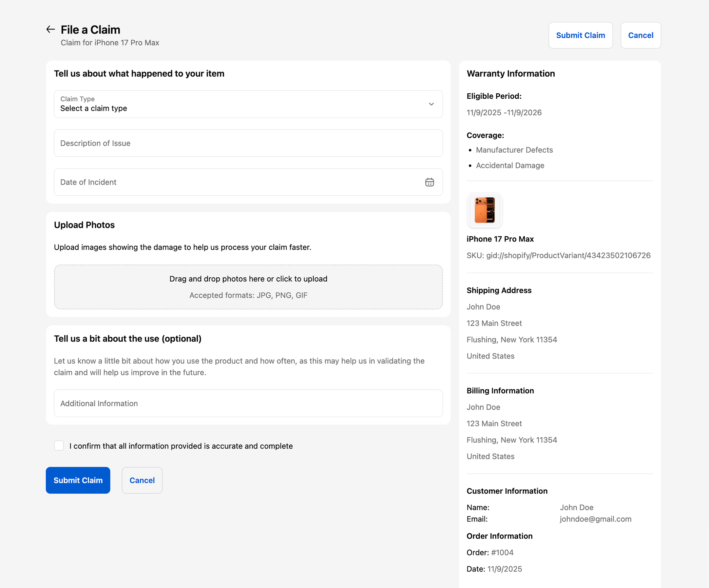Click order number #1004

(502, 552)
